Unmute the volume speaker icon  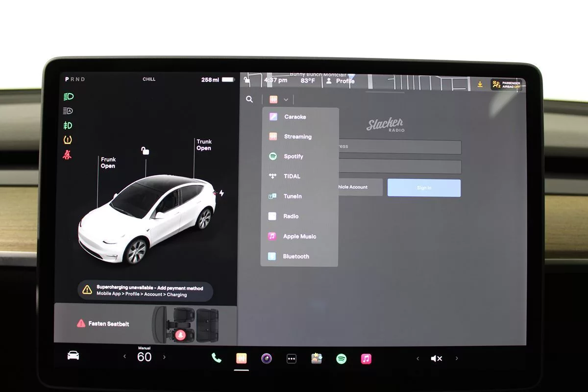click(x=436, y=359)
